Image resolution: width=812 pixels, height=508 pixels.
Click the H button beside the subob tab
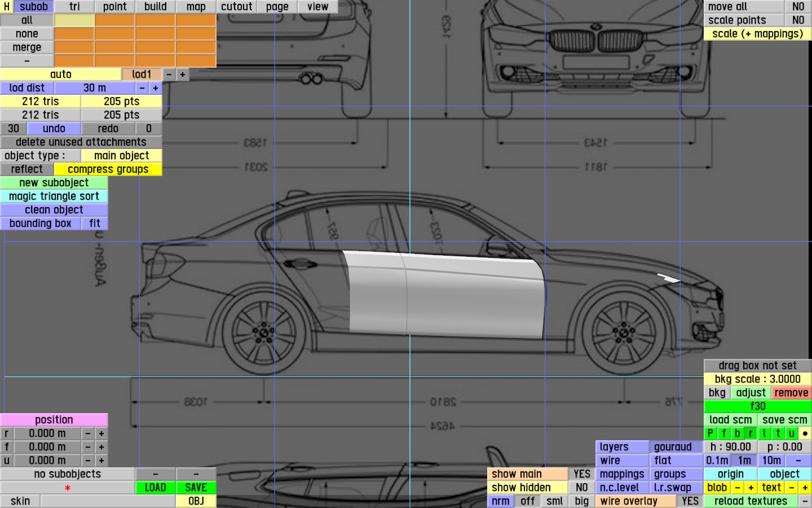click(7, 7)
